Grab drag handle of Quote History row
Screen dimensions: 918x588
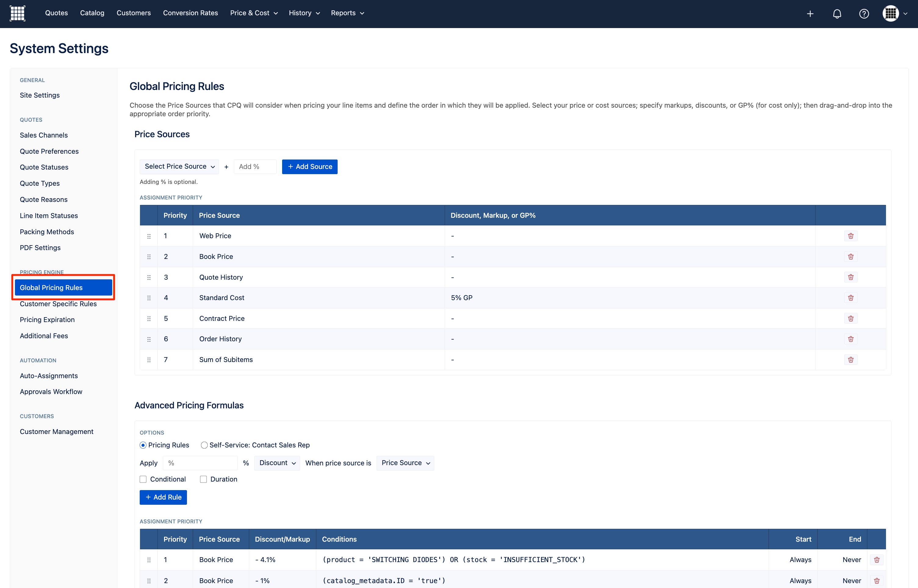pyautogui.click(x=149, y=277)
